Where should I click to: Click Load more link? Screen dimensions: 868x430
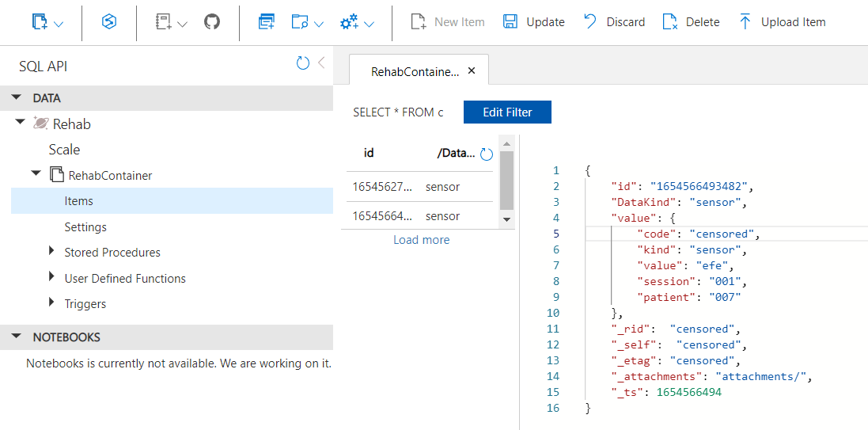[421, 239]
